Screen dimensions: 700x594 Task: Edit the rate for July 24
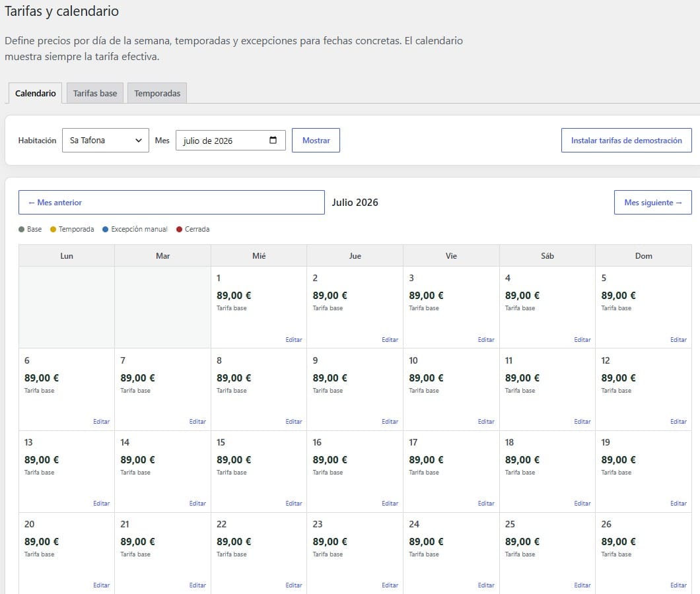(x=486, y=585)
